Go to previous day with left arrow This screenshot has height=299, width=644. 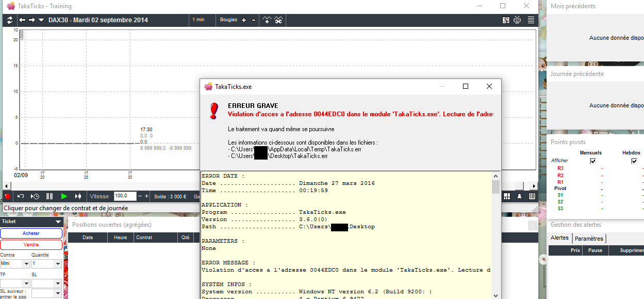pyautogui.click(x=22, y=20)
